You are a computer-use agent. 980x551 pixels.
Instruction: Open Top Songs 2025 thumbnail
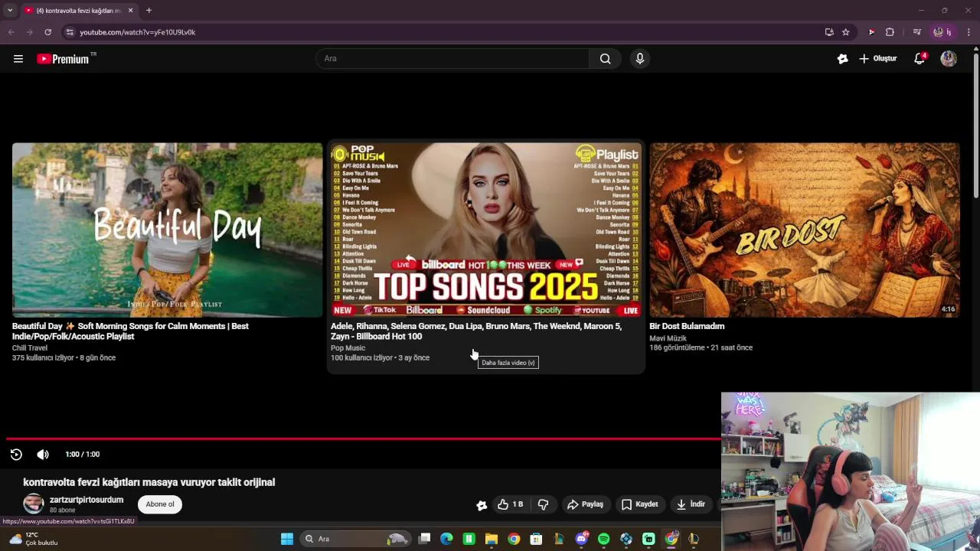point(486,230)
